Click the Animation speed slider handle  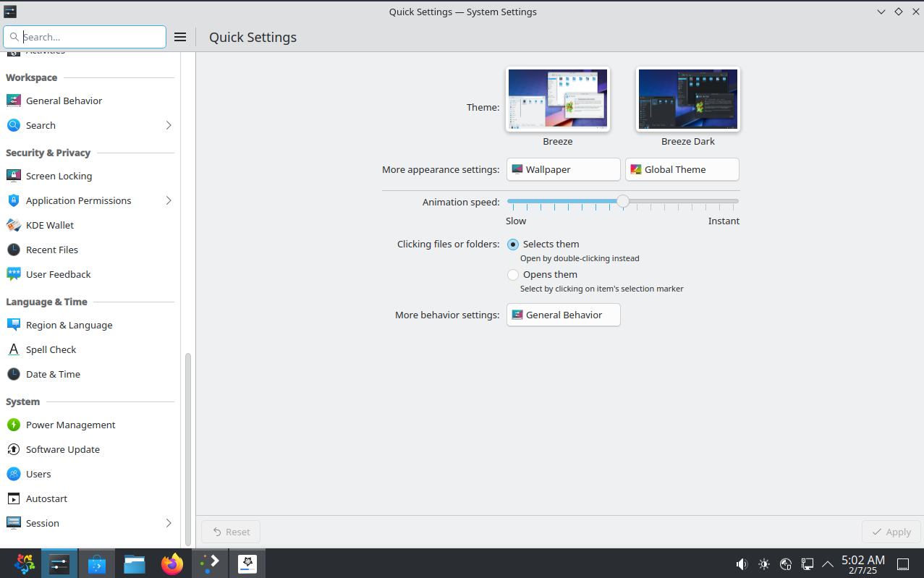point(623,201)
